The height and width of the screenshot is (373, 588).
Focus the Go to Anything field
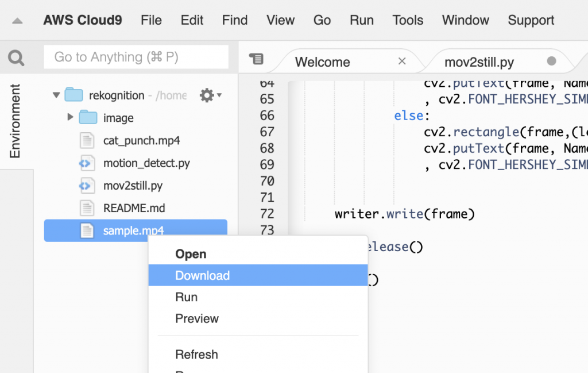tap(136, 57)
